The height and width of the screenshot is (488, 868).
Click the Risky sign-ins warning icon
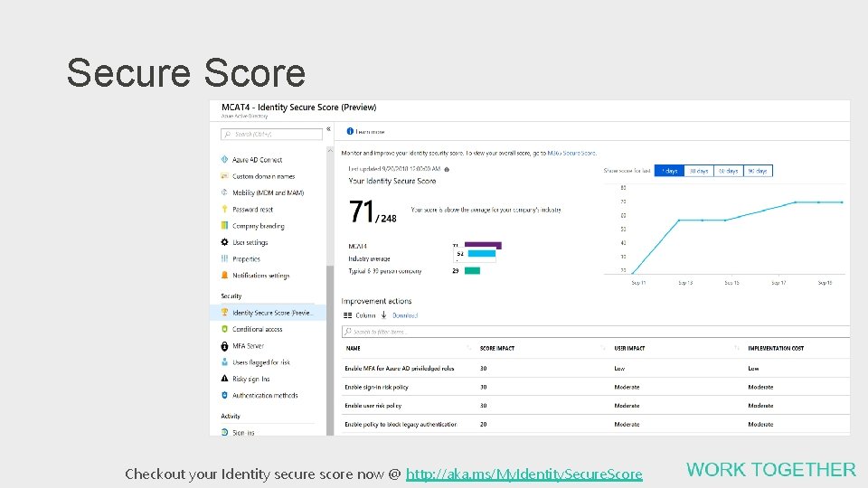(224, 379)
